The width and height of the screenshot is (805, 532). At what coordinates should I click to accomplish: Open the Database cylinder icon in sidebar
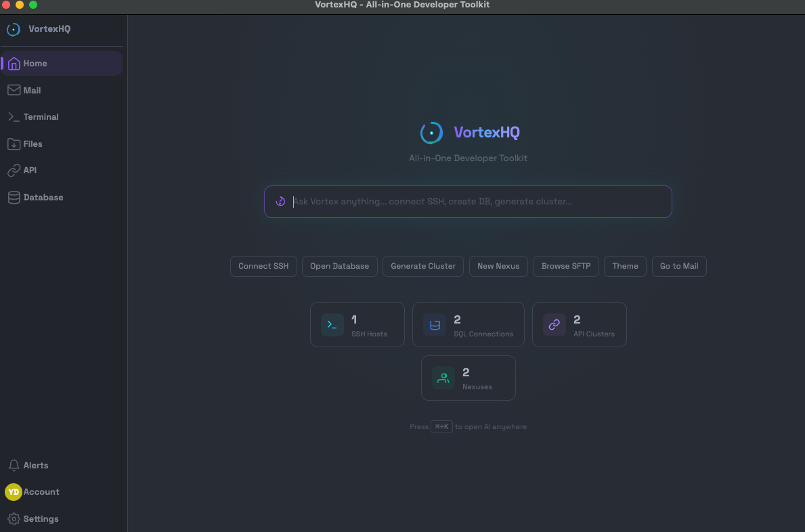[x=14, y=198]
